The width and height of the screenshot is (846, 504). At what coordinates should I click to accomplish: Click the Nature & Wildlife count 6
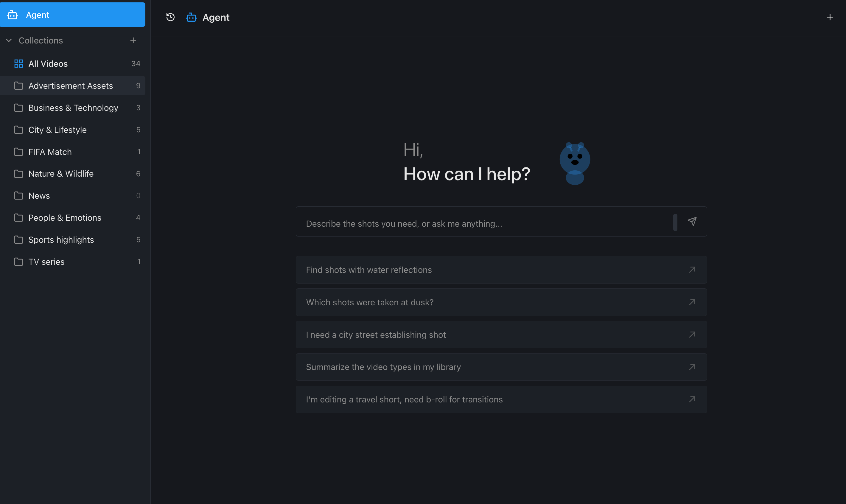[138, 174]
